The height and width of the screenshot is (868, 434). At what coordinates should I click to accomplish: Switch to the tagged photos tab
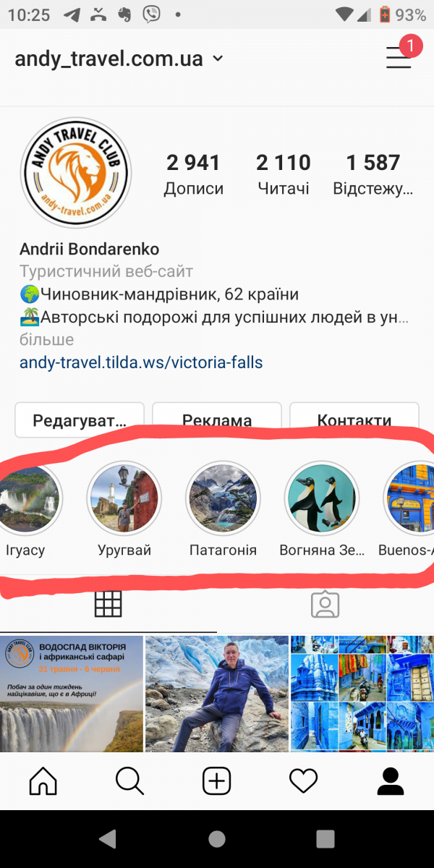tap(325, 605)
